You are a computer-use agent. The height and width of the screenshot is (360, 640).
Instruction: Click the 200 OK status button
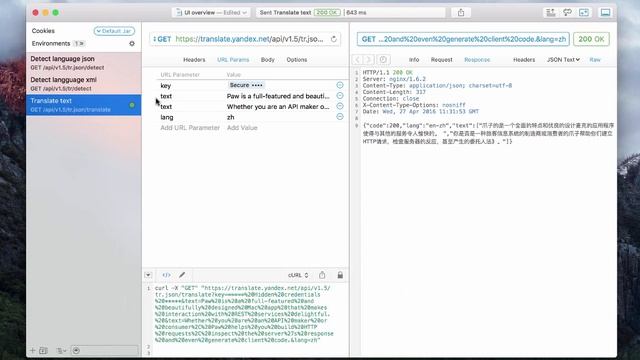click(591, 39)
